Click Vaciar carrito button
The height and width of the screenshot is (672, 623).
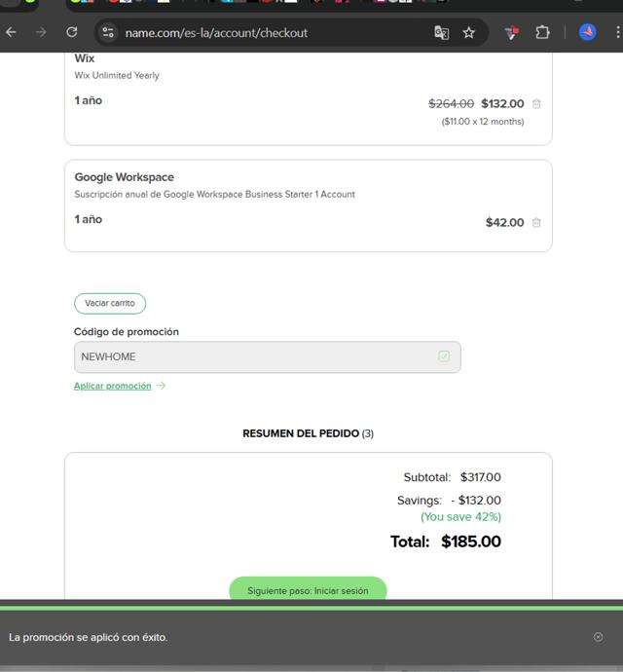pyautogui.click(x=110, y=304)
